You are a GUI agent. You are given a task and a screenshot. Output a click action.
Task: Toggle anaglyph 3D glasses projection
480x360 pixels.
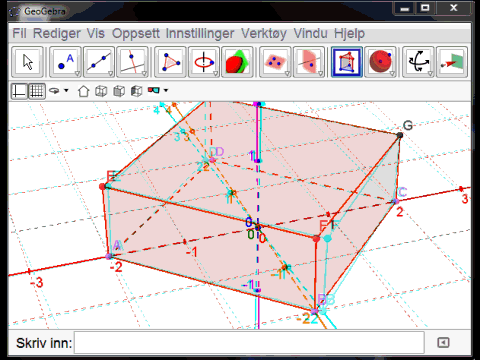point(154,90)
